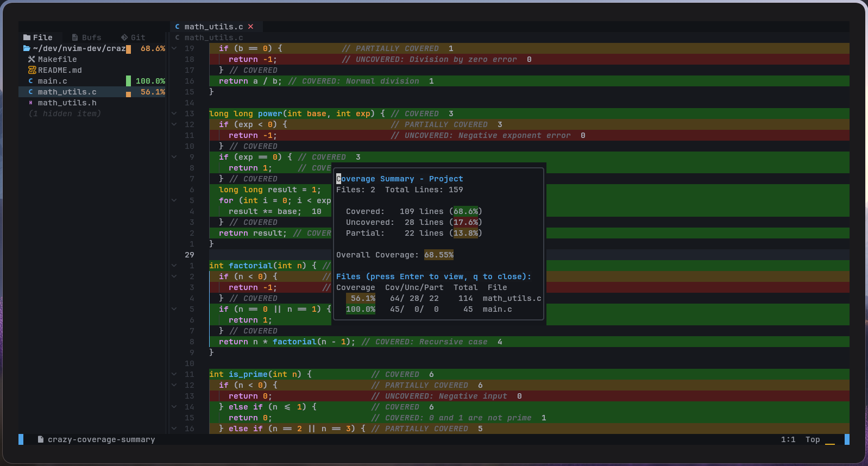The image size is (868, 466).
Task: Close the math_utils.c buffer tab
Action: pyautogui.click(x=250, y=27)
